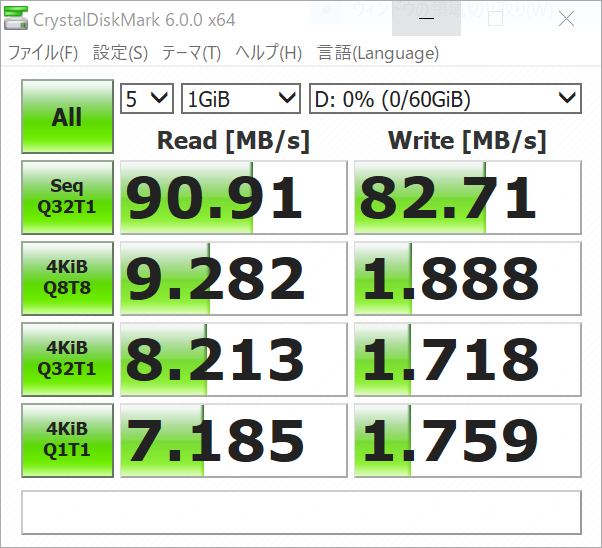Run the 4KiB Q8T8 benchmark
This screenshot has height=548, width=602.
point(67,278)
